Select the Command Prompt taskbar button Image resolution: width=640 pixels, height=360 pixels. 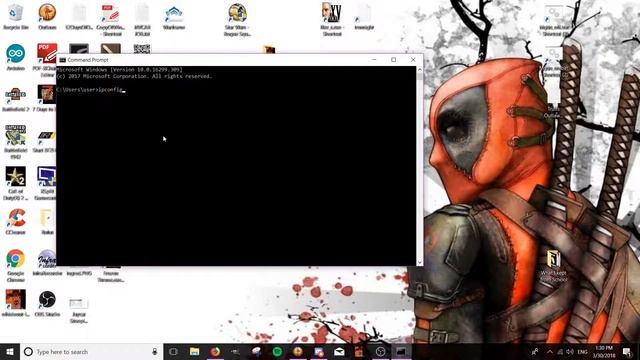click(x=401, y=351)
